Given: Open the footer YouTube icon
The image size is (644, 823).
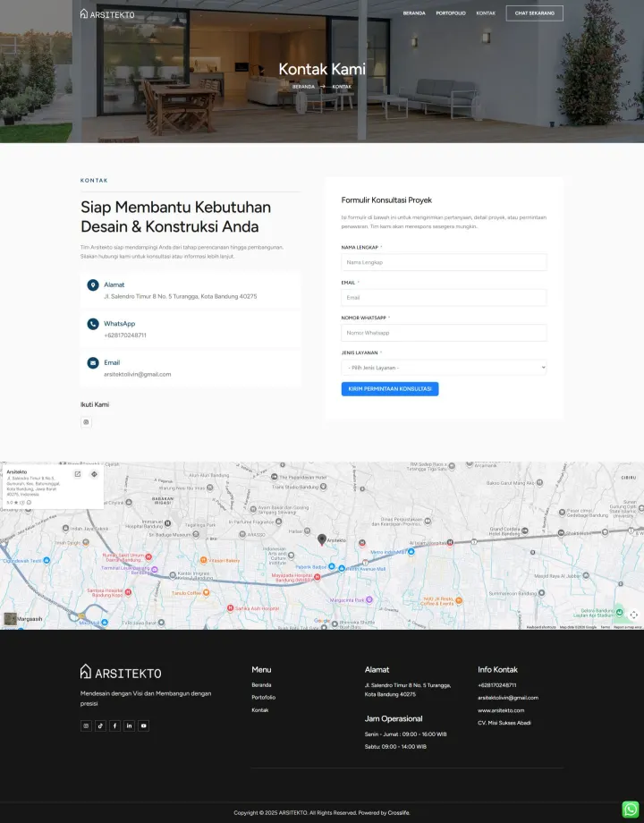Looking at the screenshot, I should click(143, 725).
